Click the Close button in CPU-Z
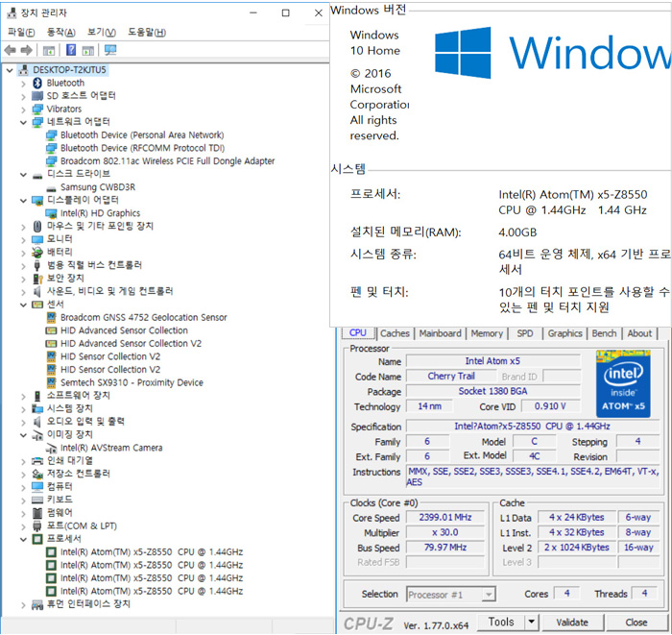The height and width of the screenshot is (635, 672). click(x=636, y=623)
